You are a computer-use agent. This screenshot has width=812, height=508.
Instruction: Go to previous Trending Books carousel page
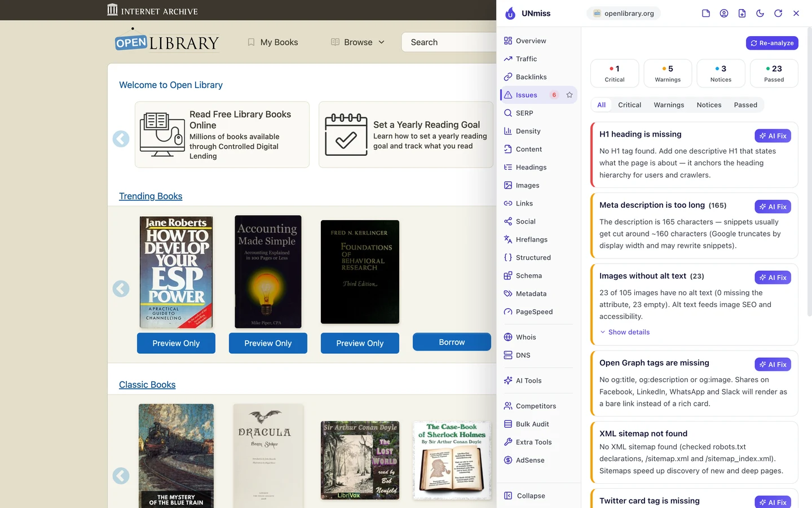(121, 289)
